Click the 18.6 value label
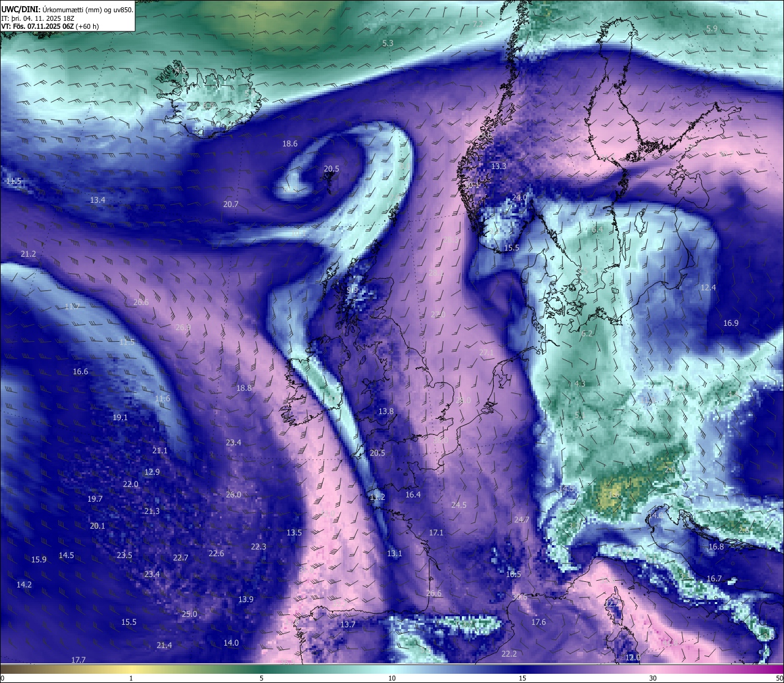The image size is (784, 683). (290, 144)
